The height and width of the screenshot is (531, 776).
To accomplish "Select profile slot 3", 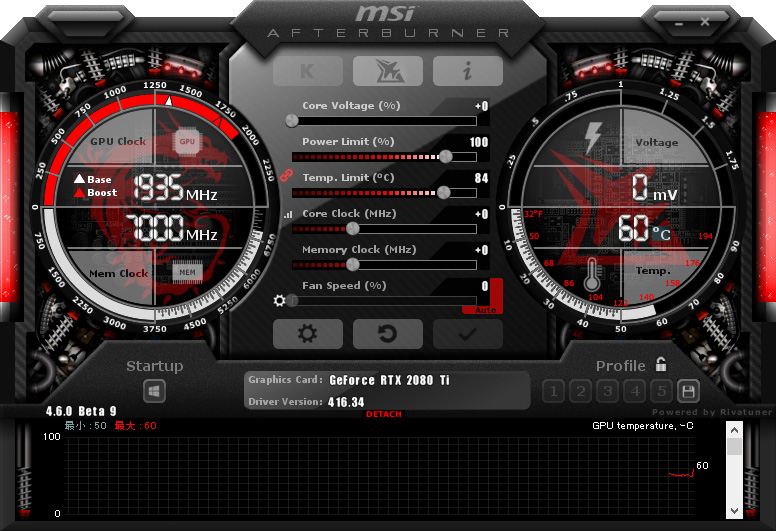I will pos(608,391).
